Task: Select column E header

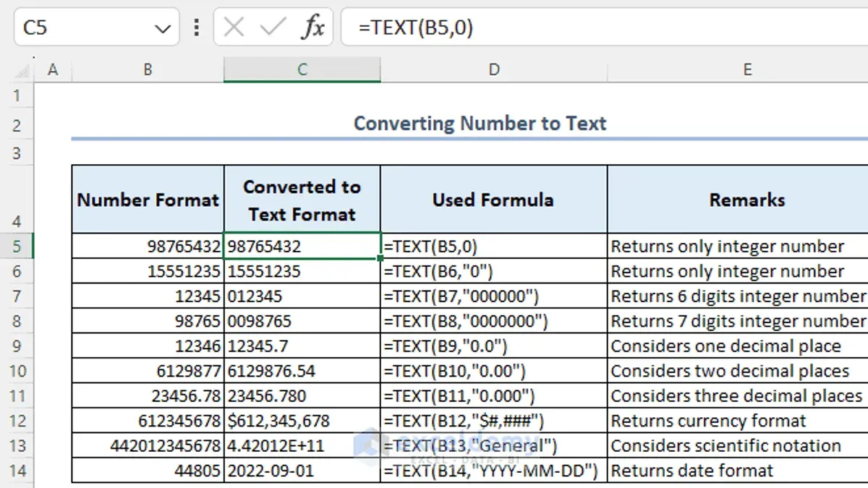Action: point(738,69)
